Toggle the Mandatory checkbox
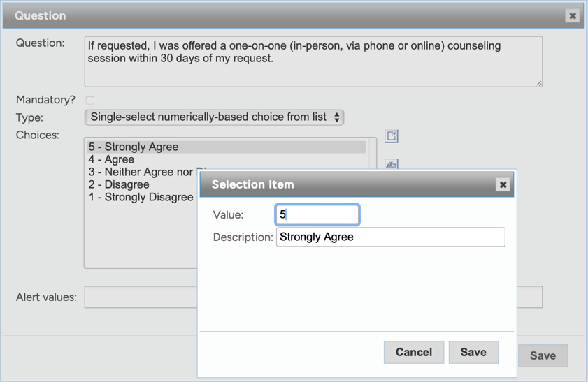 [x=90, y=100]
